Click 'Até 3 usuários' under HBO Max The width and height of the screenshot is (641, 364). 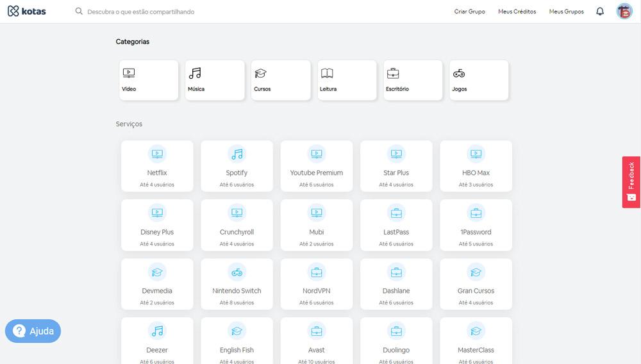tap(476, 185)
